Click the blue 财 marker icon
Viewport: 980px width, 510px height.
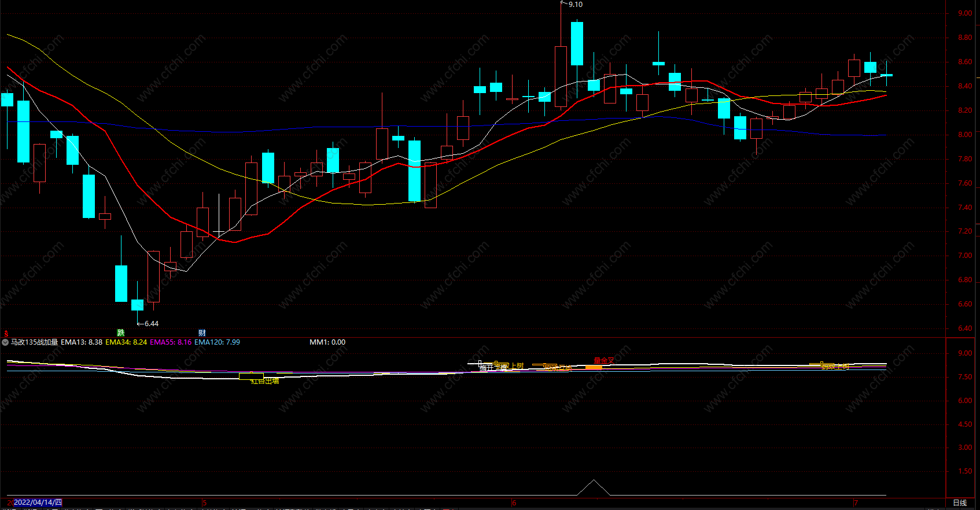(202, 332)
